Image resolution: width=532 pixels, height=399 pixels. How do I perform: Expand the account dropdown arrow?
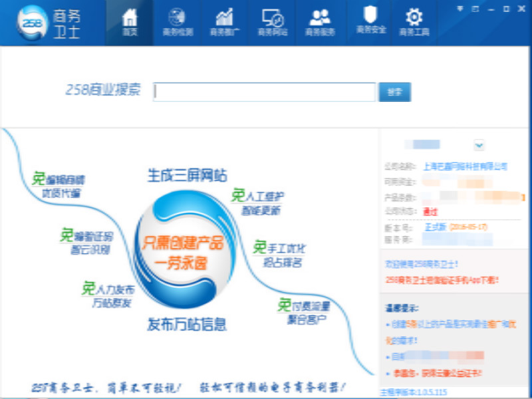click(x=479, y=145)
